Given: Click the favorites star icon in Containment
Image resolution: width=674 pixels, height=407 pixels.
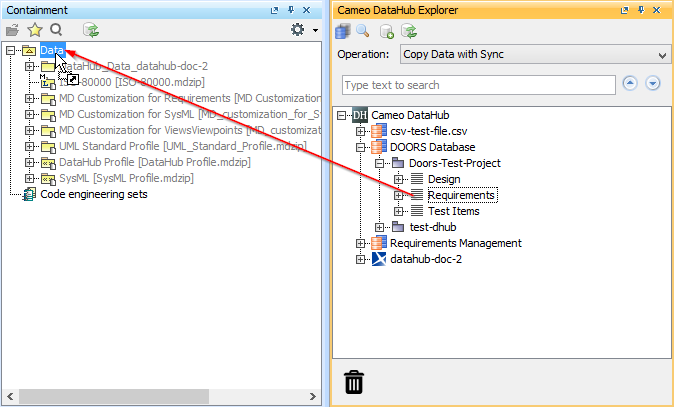Looking at the screenshot, I should (35, 30).
